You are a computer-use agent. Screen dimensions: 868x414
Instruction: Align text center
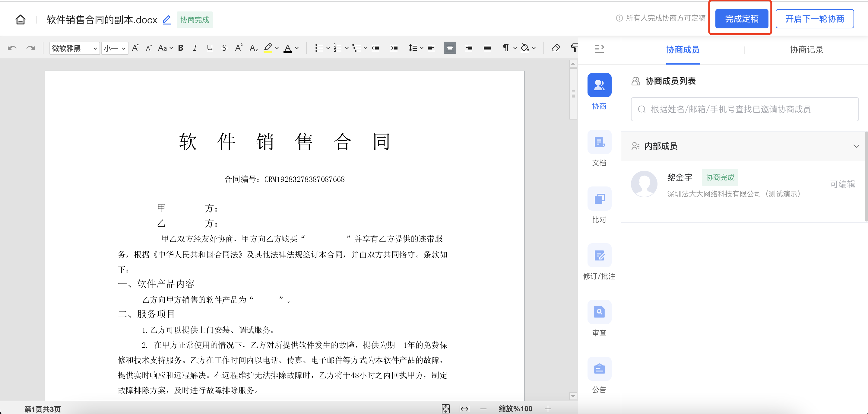tap(450, 48)
